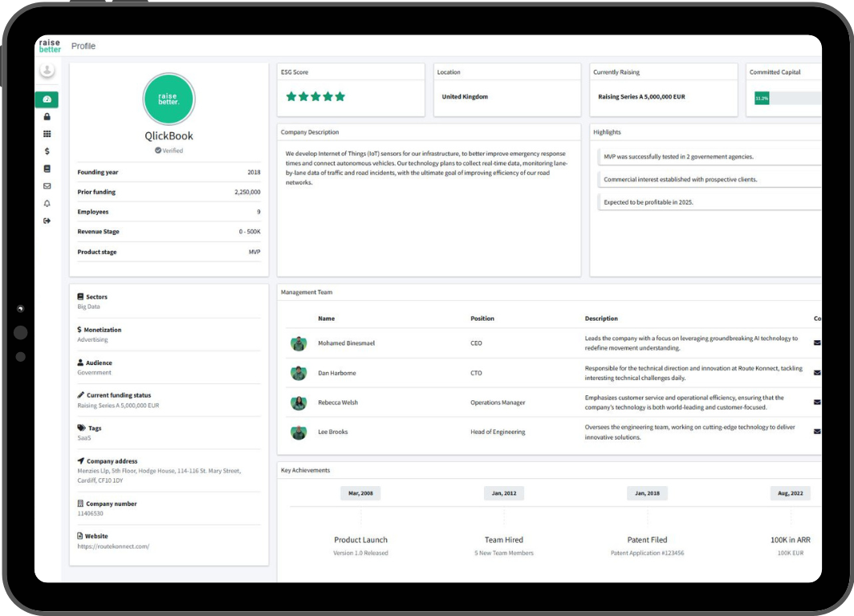This screenshot has width=854, height=616.
Task: Click the Sectors book icon
Action: pyautogui.click(x=80, y=297)
